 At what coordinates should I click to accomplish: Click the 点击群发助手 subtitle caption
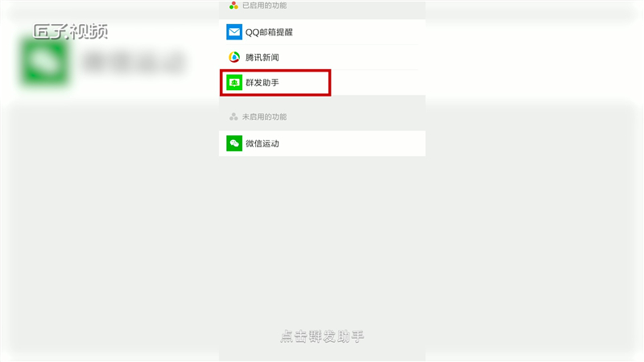pos(322,336)
